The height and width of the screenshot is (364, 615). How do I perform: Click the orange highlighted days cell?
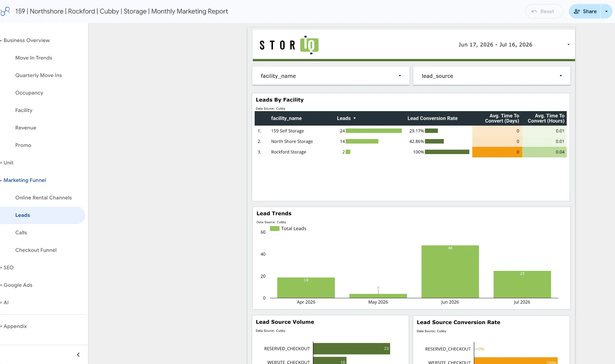[497, 152]
